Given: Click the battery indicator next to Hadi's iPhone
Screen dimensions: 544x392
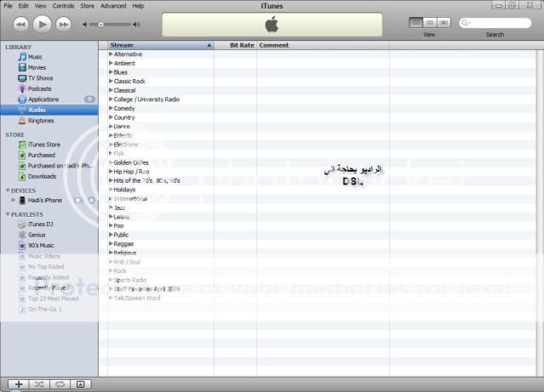Looking at the screenshot, I should coord(79,201).
